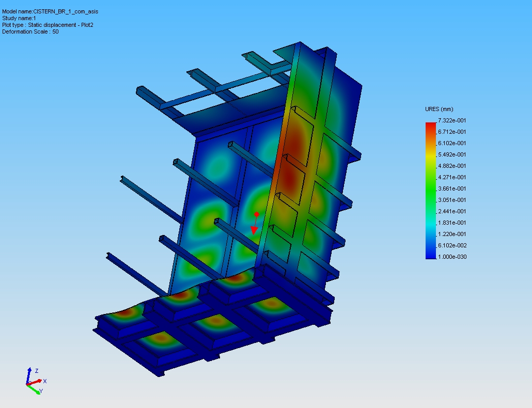
Task: Click the legend minimum value 1.000e-030
Action: (452, 257)
